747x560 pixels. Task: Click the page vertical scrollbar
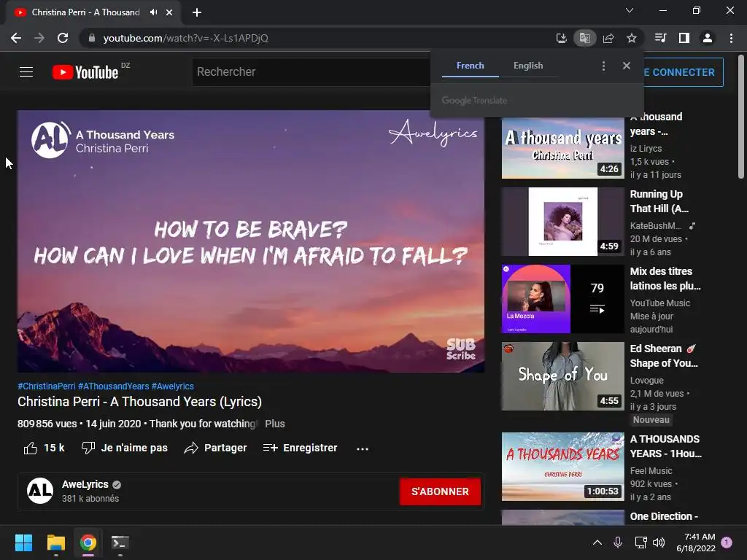click(x=741, y=117)
